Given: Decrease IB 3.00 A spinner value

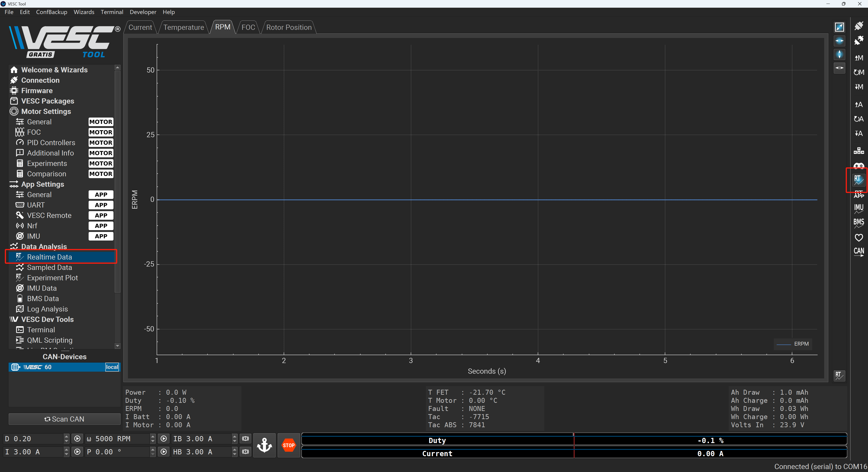Looking at the screenshot, I should 235,441.
